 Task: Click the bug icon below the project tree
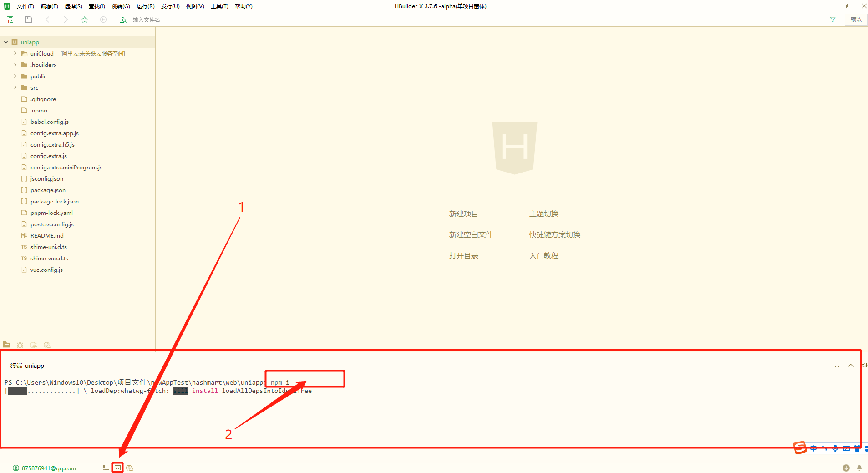[20, 345]
